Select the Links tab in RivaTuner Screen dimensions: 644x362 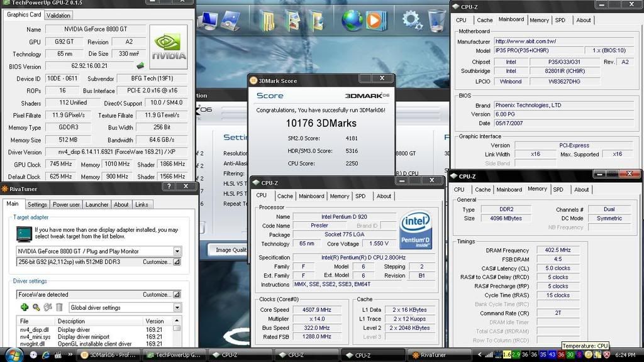pos(142,204)
